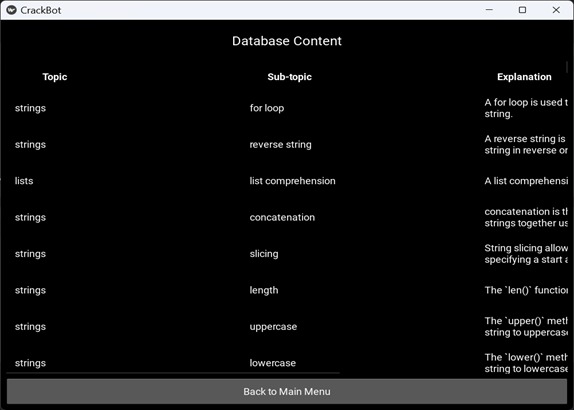Click the 'String slicing allow' explanation cell
The image size is (574, 410).
point(526,254)
